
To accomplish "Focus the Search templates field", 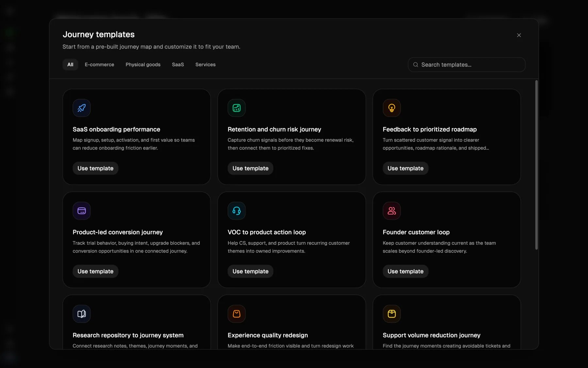I will [x=466, y=65].
